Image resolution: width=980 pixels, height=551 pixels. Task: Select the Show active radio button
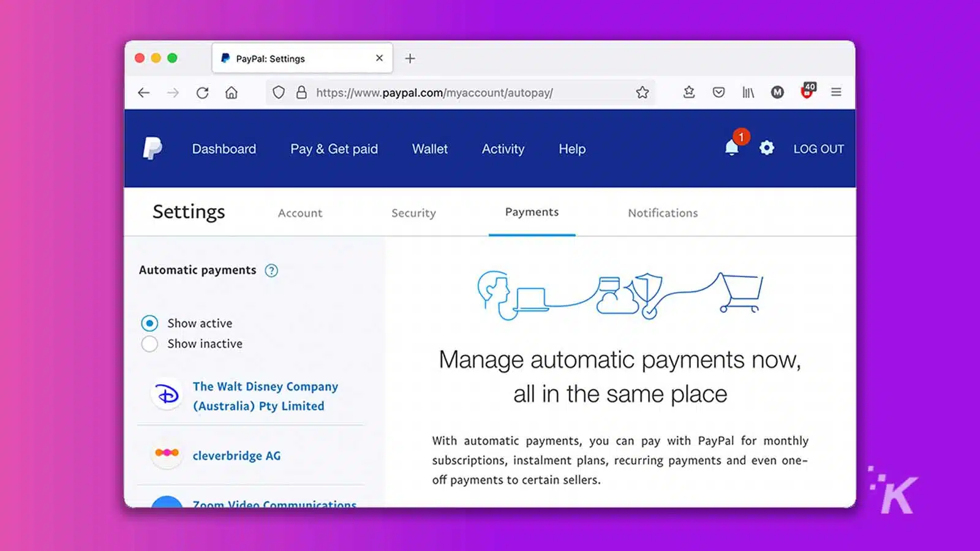pos(149,323)
